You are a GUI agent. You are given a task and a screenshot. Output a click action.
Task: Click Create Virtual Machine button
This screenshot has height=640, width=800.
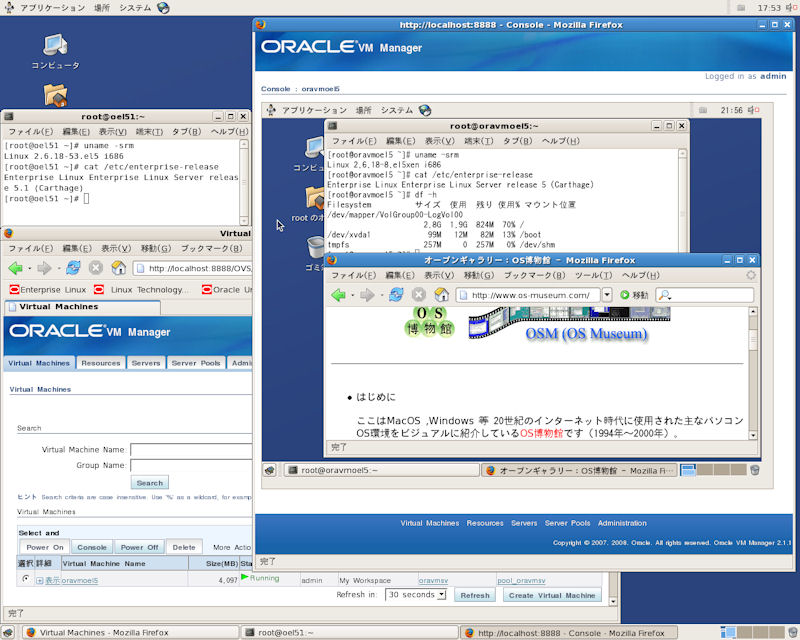(x=552, y=595)
